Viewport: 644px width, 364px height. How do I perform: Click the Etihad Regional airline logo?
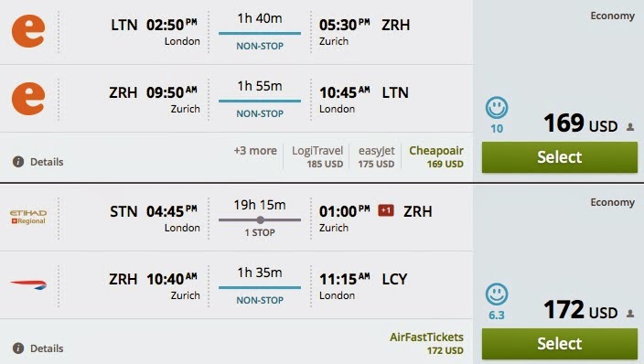[x=28, y=217]
